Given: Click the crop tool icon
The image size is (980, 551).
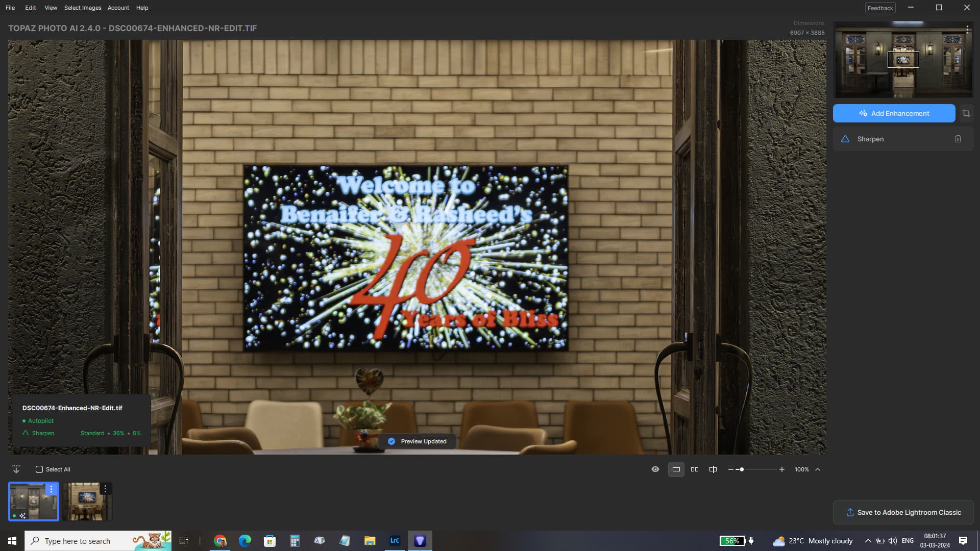Looking at the screenshot, I should point(966,113).
